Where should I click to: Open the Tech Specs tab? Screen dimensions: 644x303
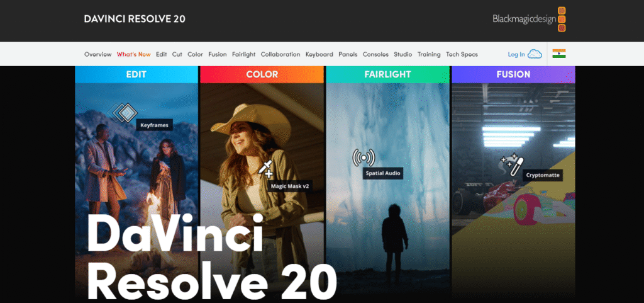(462, 54)
